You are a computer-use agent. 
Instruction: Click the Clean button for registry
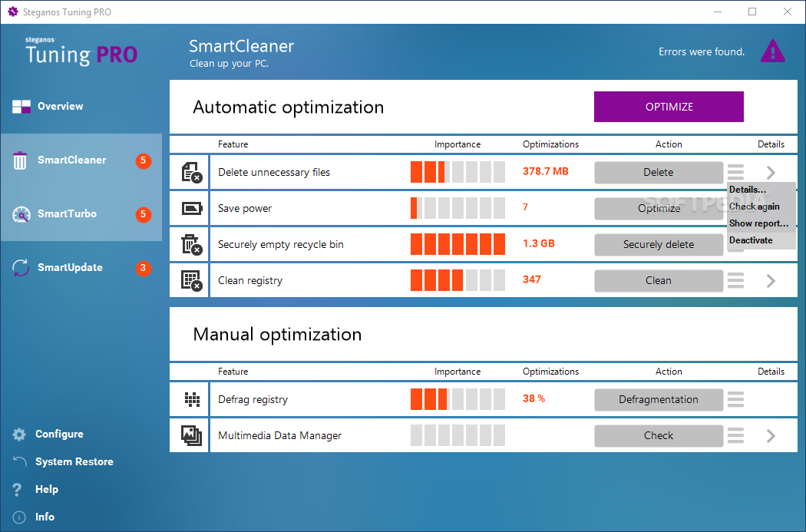[x=659, y=281]
